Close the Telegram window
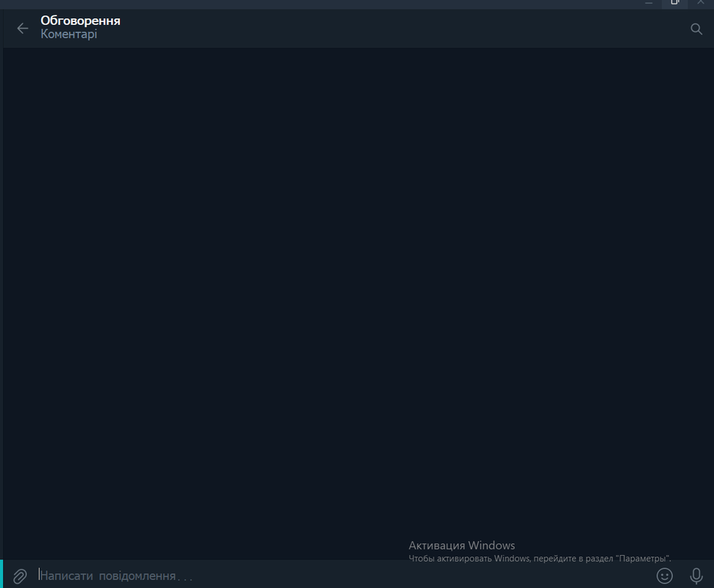Screen dimensions: 714x588 tap(701, 3)
